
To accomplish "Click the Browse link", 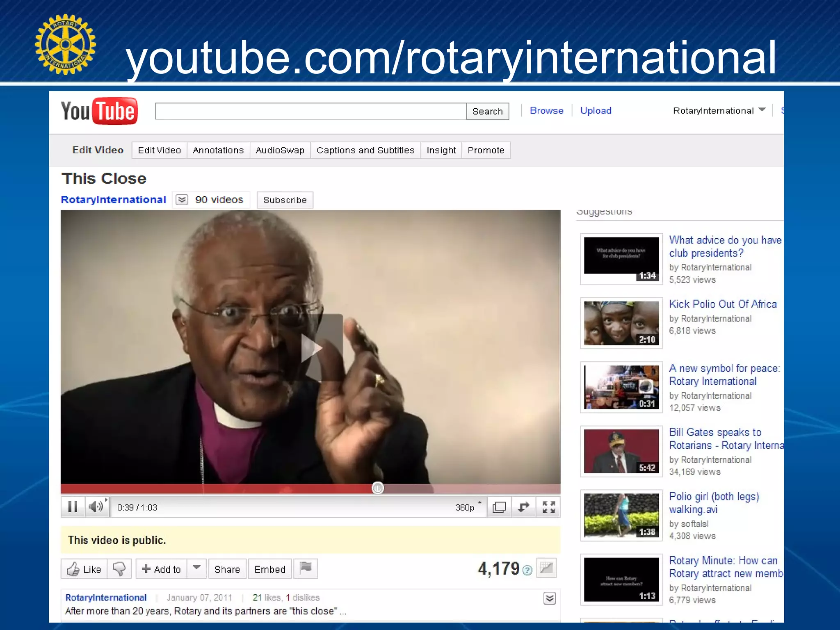I will (546, 110).
